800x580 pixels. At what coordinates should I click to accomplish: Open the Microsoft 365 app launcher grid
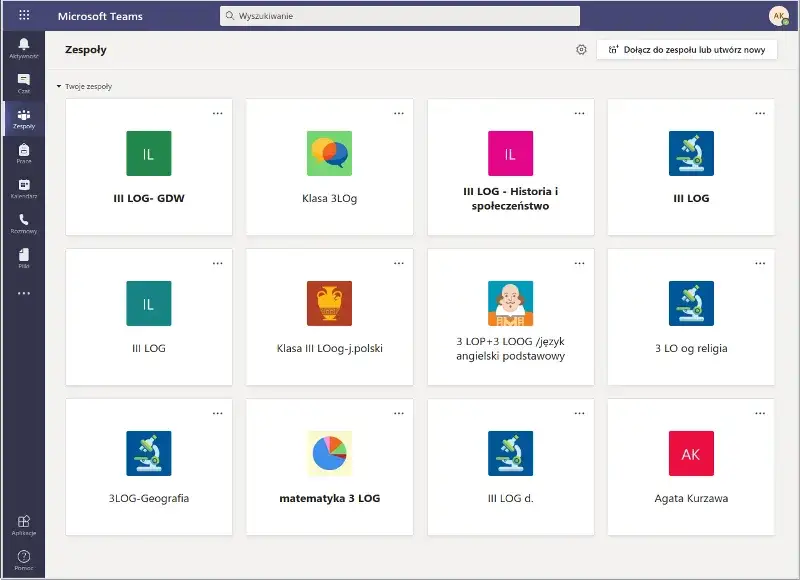pyautogui.click(x=24, y=15)
